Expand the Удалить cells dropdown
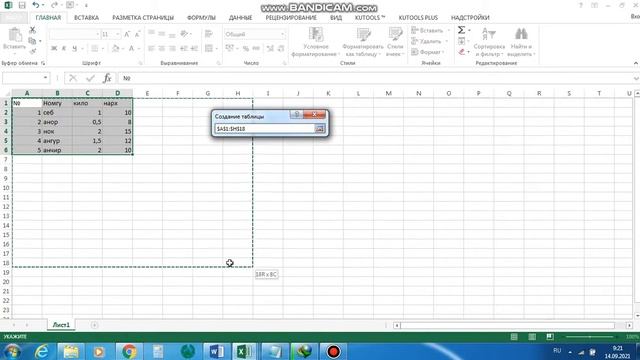This screenshot has width=640, height=360. click(x=447, y=41)
